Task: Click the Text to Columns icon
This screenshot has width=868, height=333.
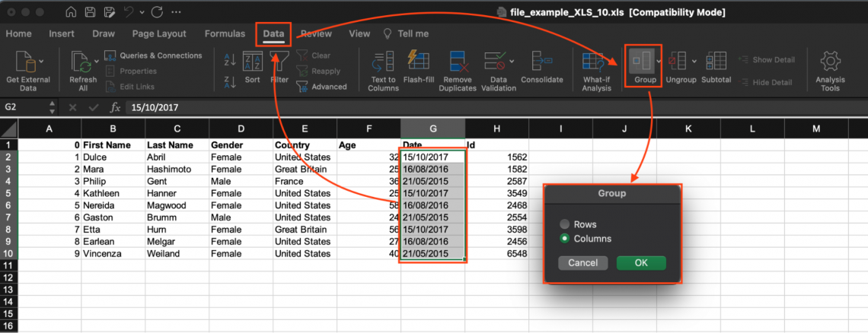Action: 383,62
